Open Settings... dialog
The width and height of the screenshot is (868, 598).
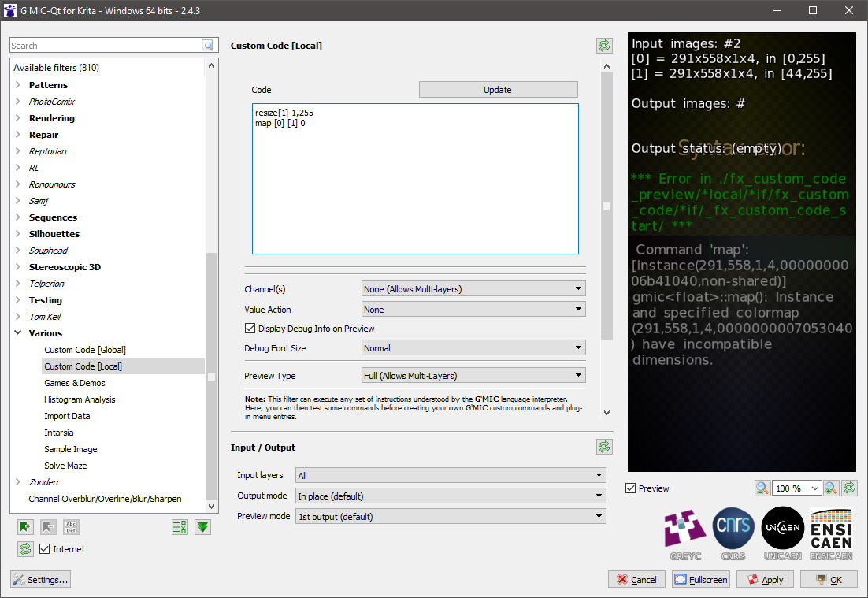pos(40,579)
